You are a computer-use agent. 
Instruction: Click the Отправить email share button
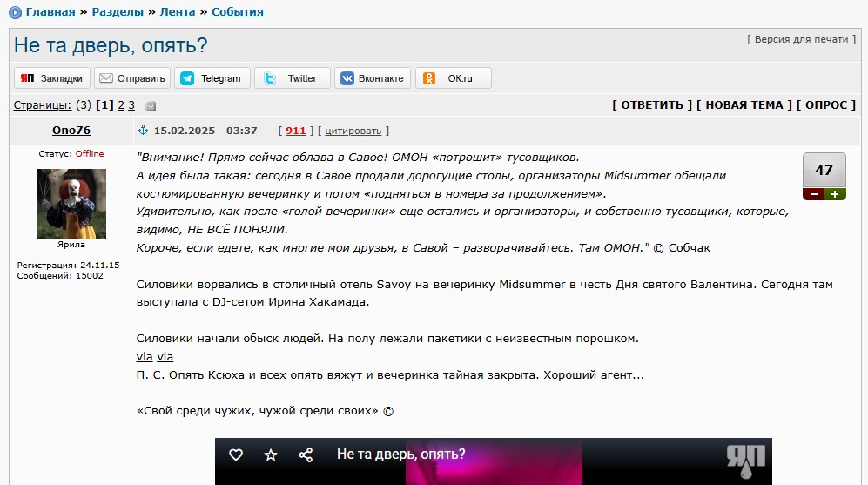point(132,78)
